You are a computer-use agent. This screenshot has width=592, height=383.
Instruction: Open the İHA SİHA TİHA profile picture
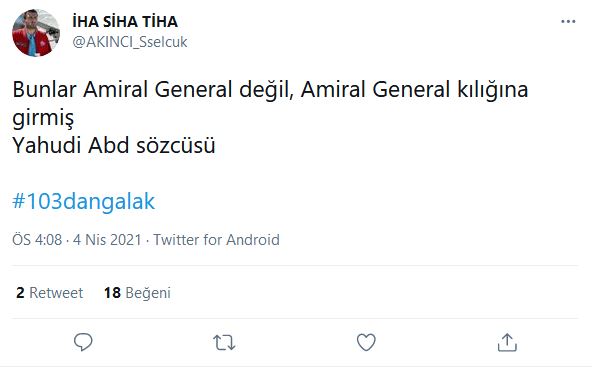click(36, 33)
